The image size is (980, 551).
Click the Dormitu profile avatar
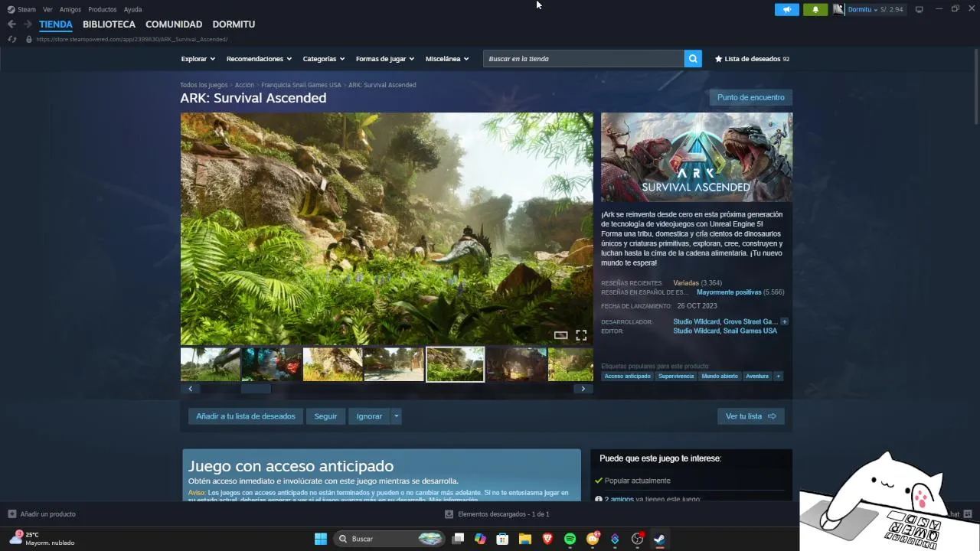tap(838, 9)
